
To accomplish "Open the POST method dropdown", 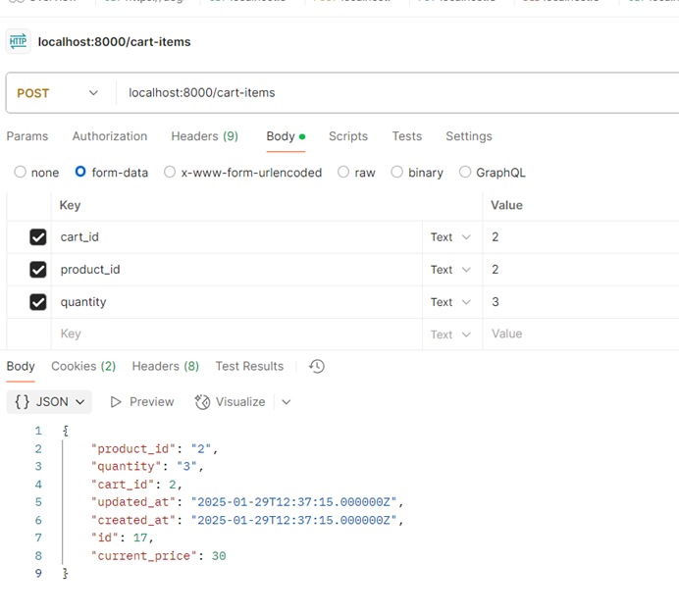I will click(x=58, y=93).
